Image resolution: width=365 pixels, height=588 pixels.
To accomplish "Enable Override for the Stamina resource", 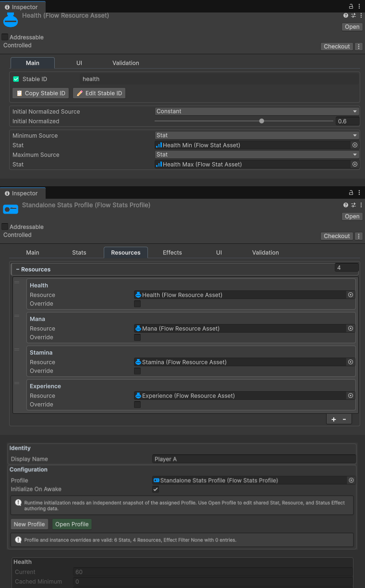I will [137, 371].
